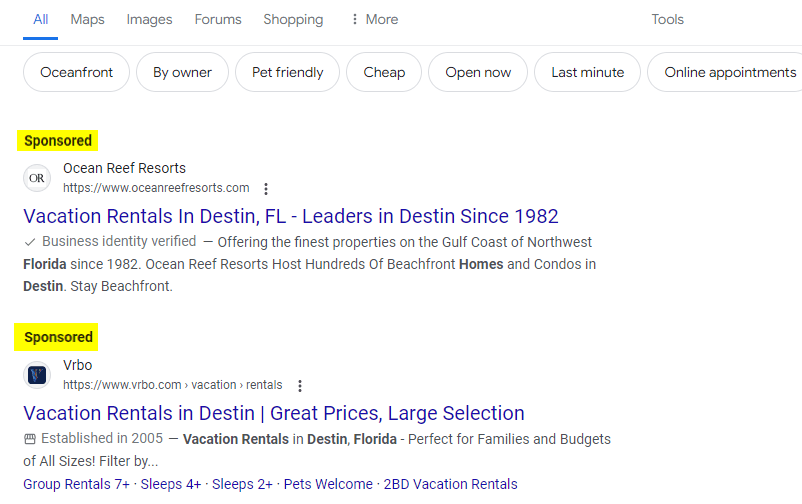
Task: Click the https://www.oceanreefresorts.com URL text
Action: click(156, 188)
